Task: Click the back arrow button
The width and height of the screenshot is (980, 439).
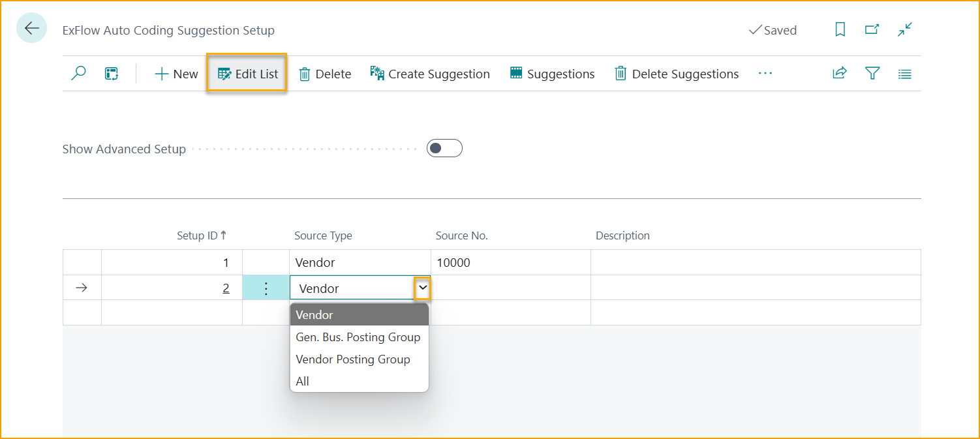Action: click(x=31, y=28)
